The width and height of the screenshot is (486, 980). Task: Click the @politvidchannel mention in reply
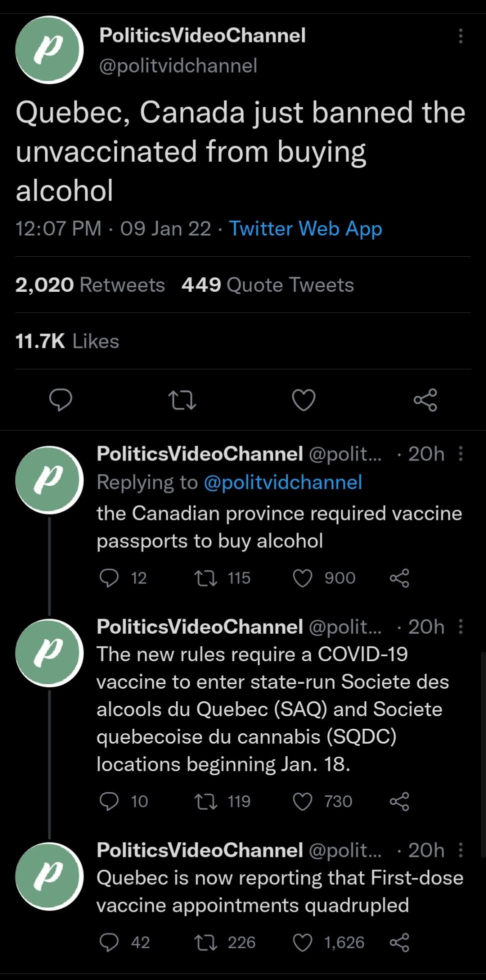click(283, 482)
